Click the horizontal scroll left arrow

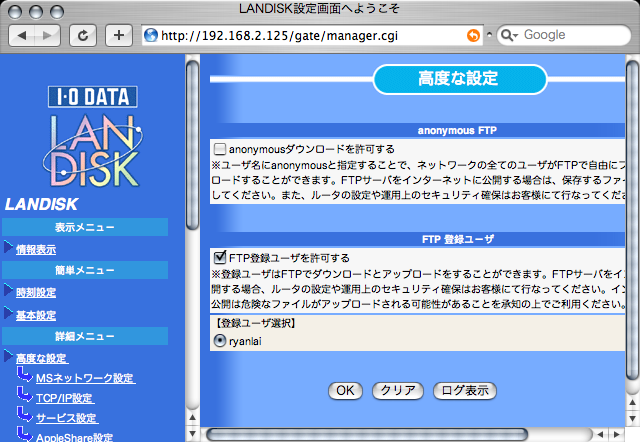click(x=600, y=435)
